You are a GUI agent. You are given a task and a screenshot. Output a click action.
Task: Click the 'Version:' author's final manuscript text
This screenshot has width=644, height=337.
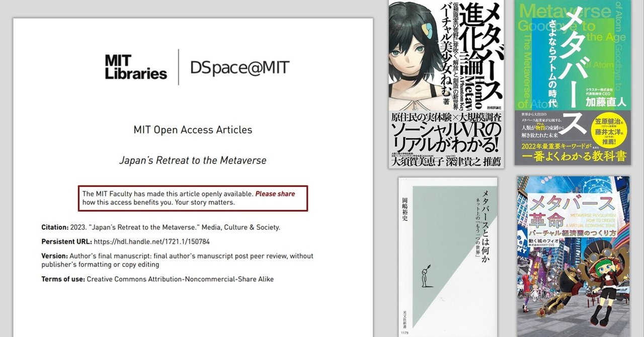(177, 260)
